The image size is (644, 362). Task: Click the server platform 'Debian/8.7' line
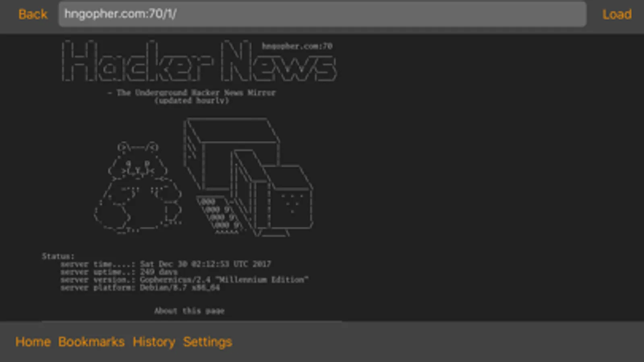click(x=140, y=288)
